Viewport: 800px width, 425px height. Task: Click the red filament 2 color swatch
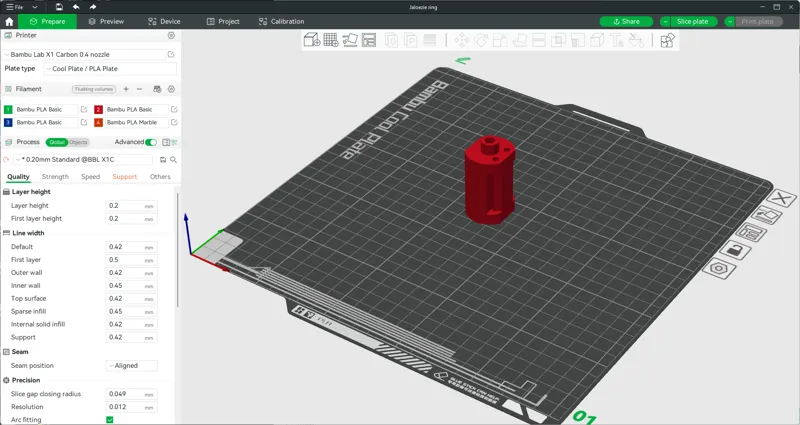click(98, 110)
